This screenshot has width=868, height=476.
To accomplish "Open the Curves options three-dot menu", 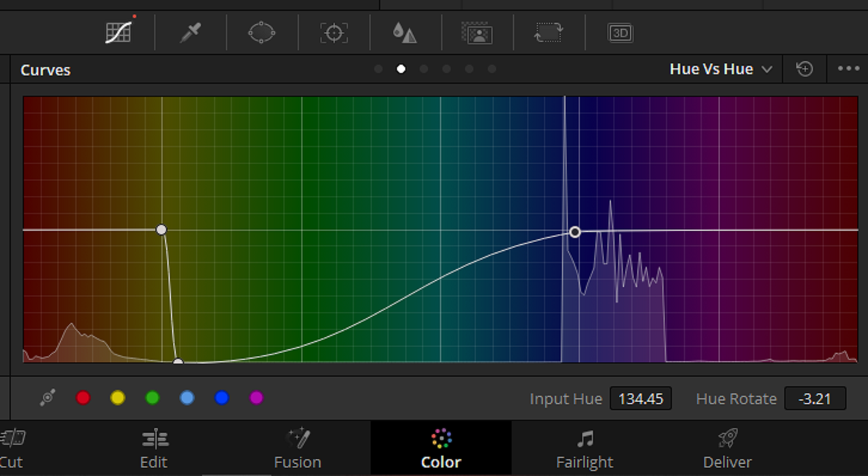I will click(848, 69).
